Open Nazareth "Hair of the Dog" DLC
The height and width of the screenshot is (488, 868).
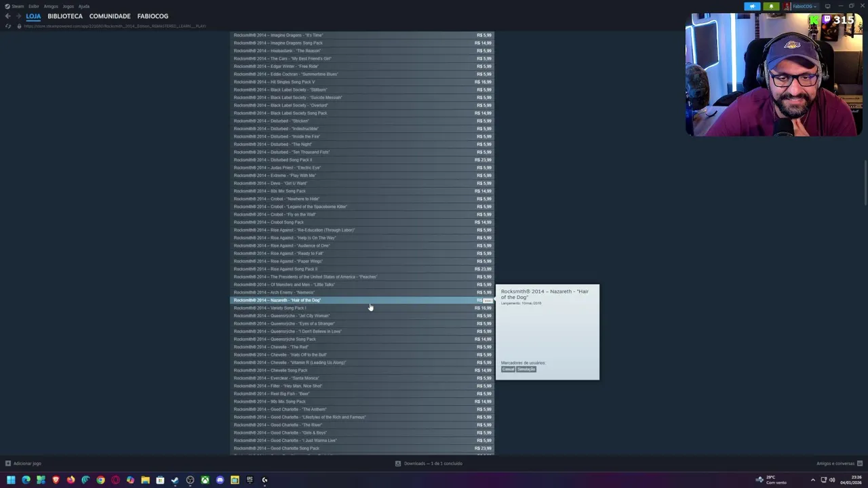tap(363, 300)
